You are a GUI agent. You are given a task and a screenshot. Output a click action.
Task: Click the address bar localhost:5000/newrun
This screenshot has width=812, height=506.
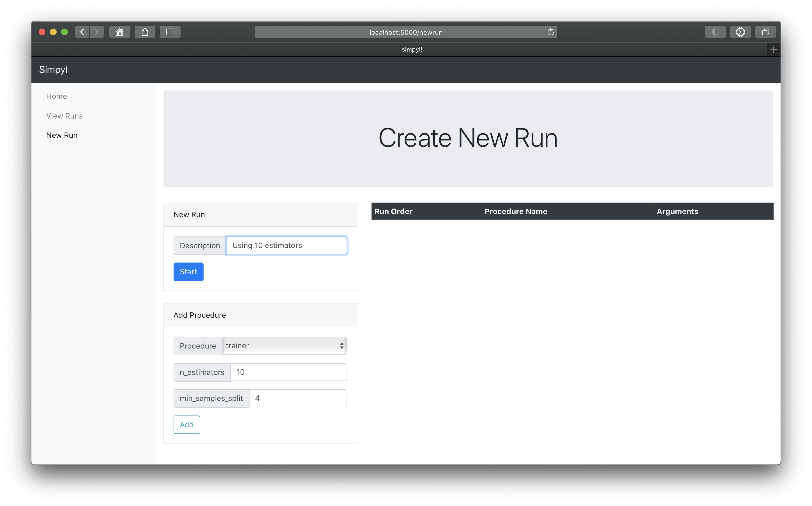[406, 32]
